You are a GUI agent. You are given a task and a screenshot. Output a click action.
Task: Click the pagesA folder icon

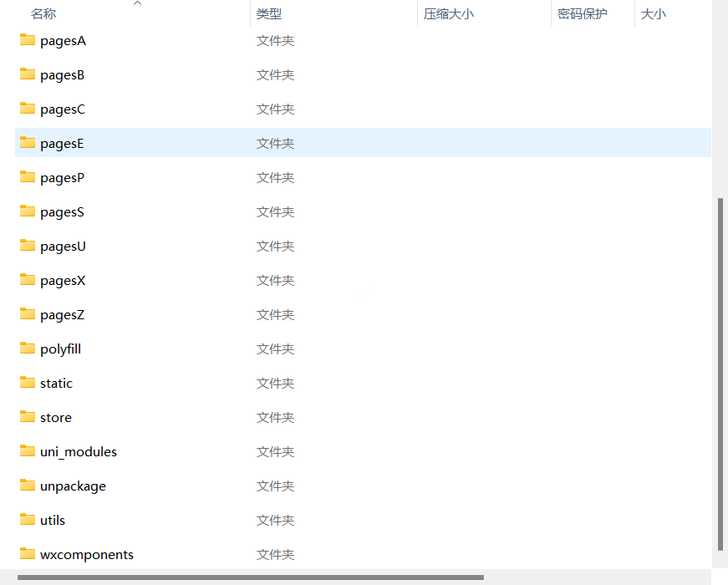coord(28,40)
